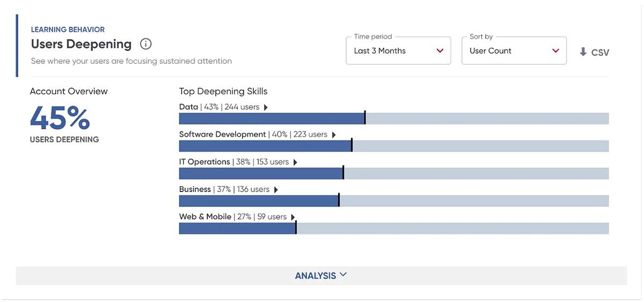This screenshot has width=644, height=302.
Task: Click the Software Development skill label
Action: pyautogui.click(x=222, y=134)
